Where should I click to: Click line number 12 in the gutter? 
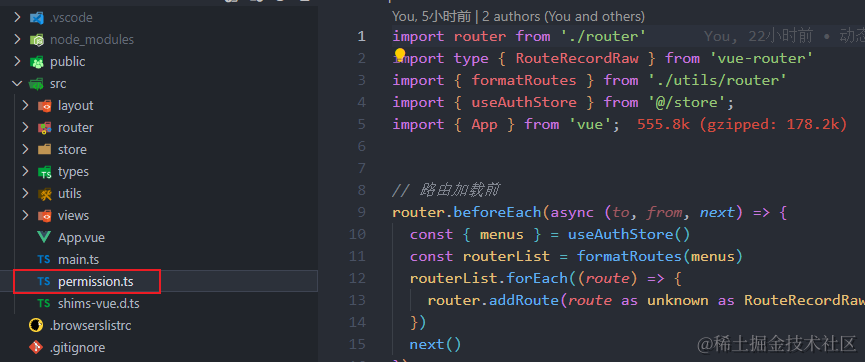pyautogui.click(x=358, y=279)
